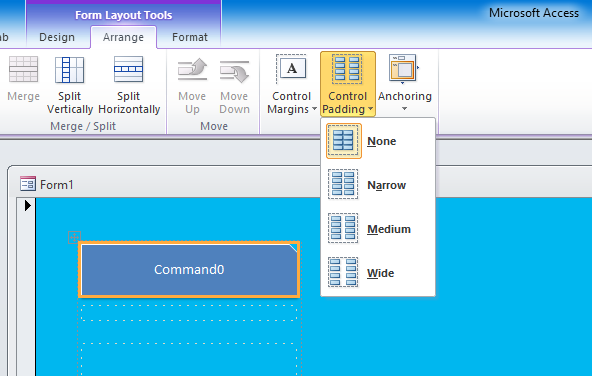Click the record selector arrow
592x376 pixels.
[27, 206]
